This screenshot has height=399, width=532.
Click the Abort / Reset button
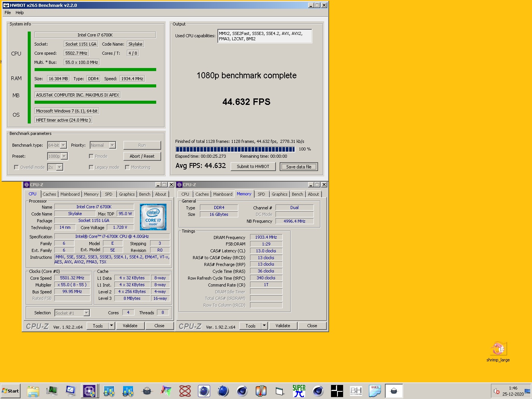142,156
